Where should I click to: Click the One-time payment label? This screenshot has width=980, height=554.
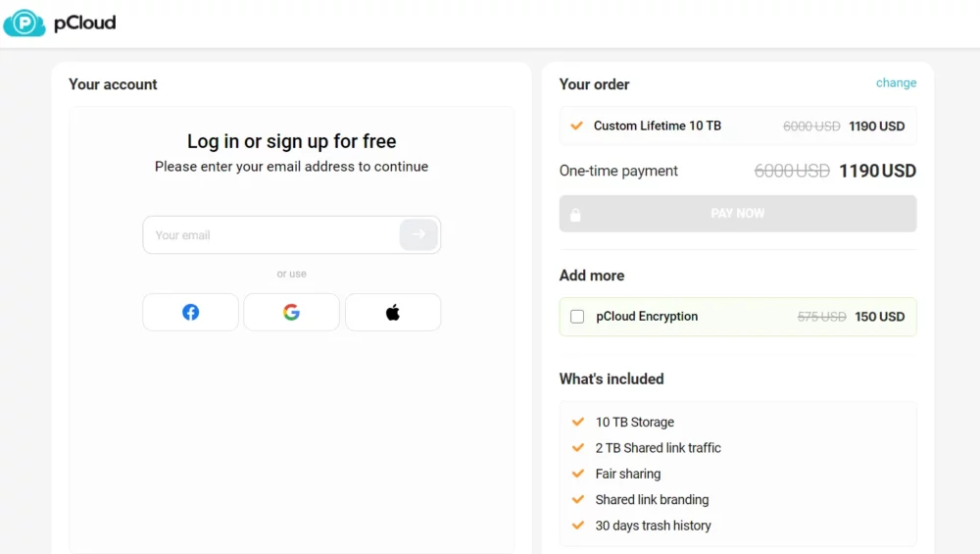coord(618,171)
